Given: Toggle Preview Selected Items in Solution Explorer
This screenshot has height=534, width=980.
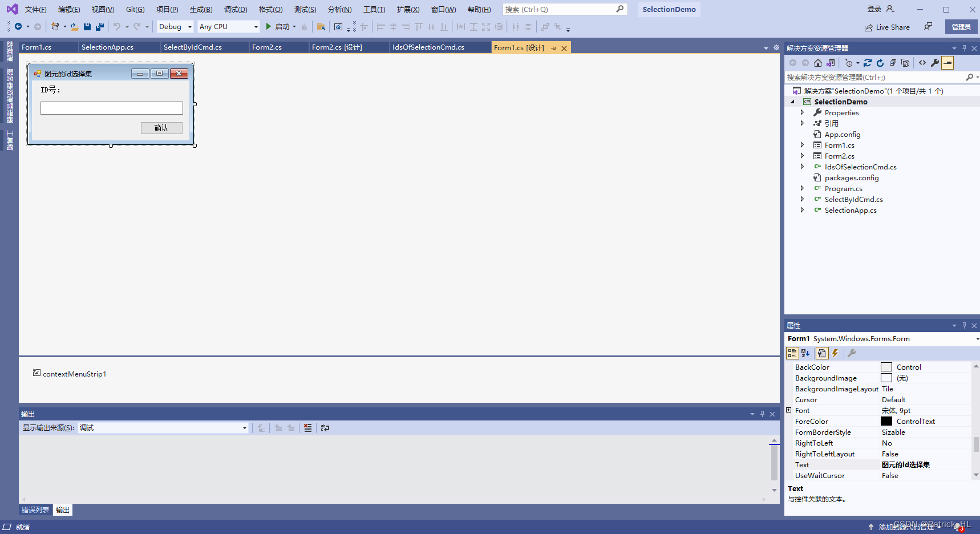Looking at the screenshot, I should click(x=947, y=63).
